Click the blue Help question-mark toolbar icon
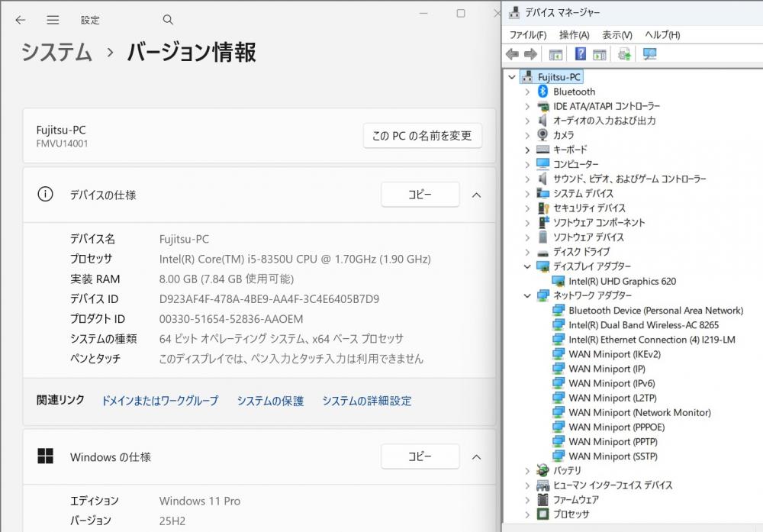This screenshot has width=763, height=532. click(x=580, y=53)
